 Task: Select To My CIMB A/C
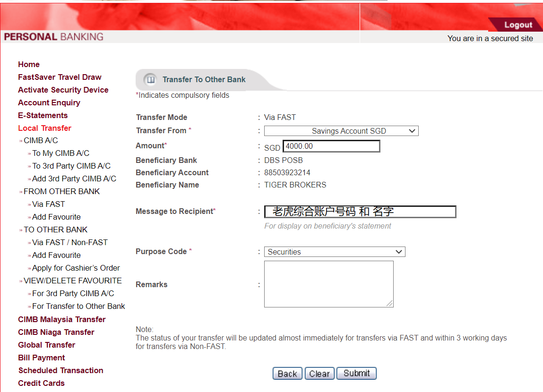point(60,153)
